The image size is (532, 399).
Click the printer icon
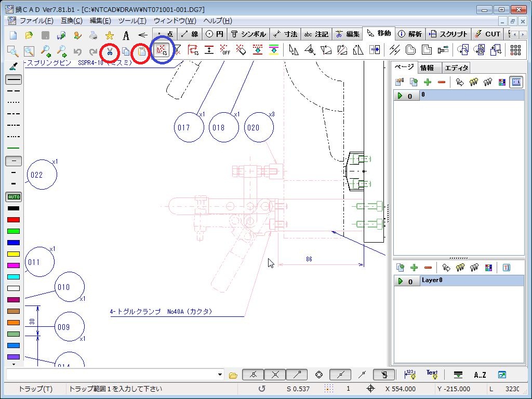tap(94, 35)
